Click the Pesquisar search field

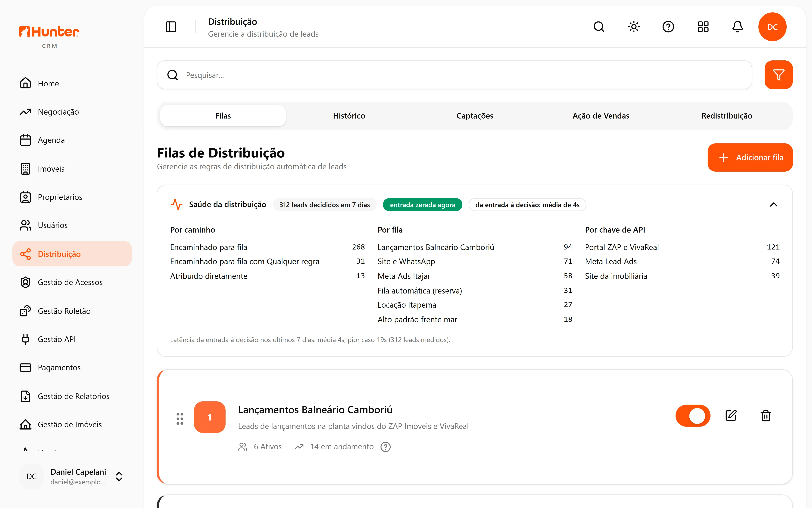(454, 75)
